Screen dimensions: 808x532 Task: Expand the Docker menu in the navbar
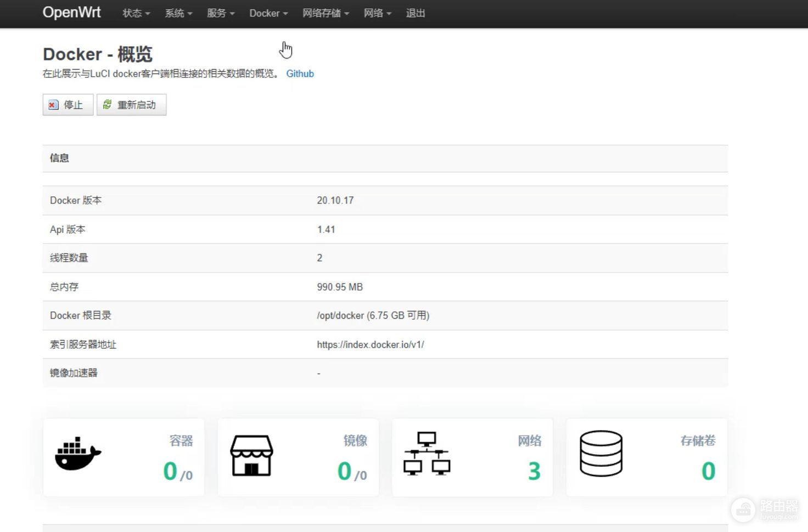[268, 13]
